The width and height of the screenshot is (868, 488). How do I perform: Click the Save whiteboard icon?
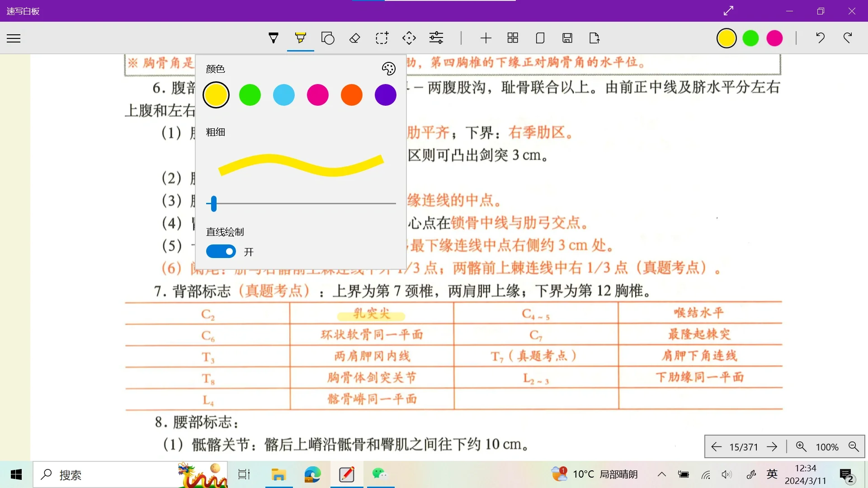(x=567, y=38)
